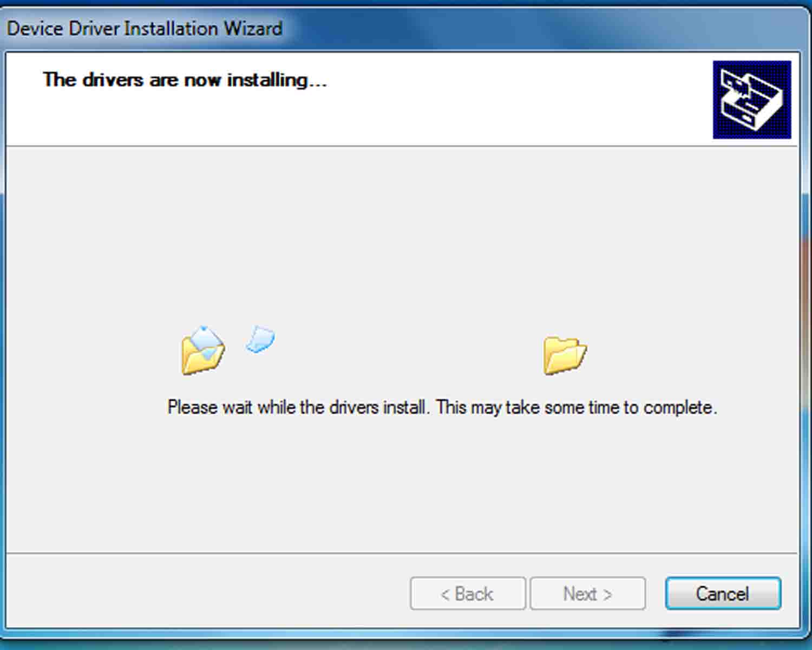Click the 'This may take some time to complete' sentence
The image size is (812, 650).
[577, 407]
